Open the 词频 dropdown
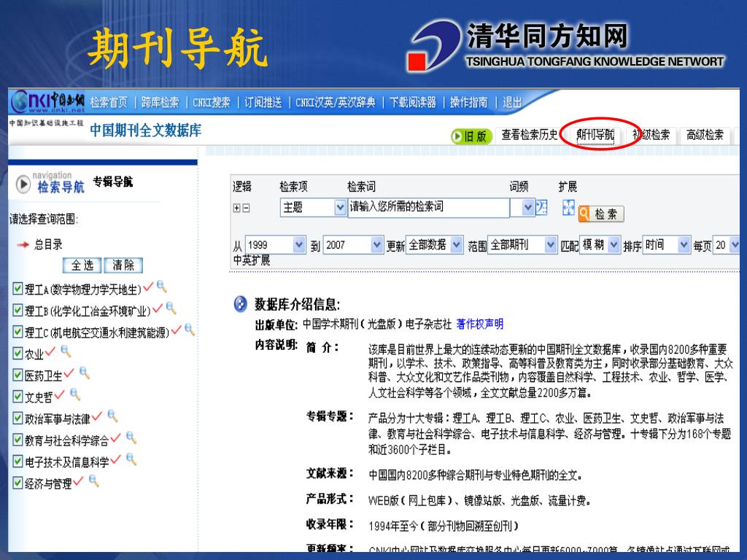747x560 pixels. click(522, 208)
